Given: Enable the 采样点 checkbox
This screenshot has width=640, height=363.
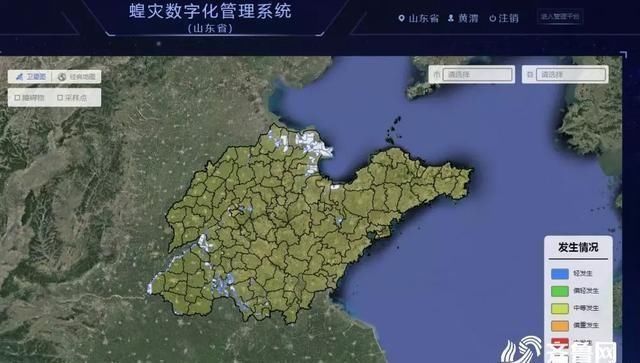Looking at the screenshot, I should 60,98.
